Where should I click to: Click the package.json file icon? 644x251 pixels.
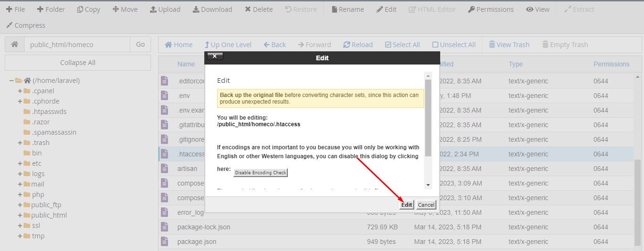165,242
